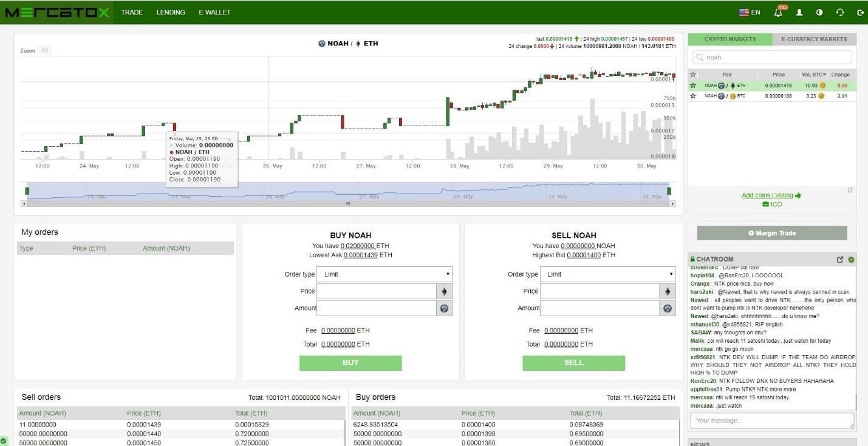This screenshot has height=446, width=868.
Task: Select the NOAH / ETH market row
Action: 772,86
